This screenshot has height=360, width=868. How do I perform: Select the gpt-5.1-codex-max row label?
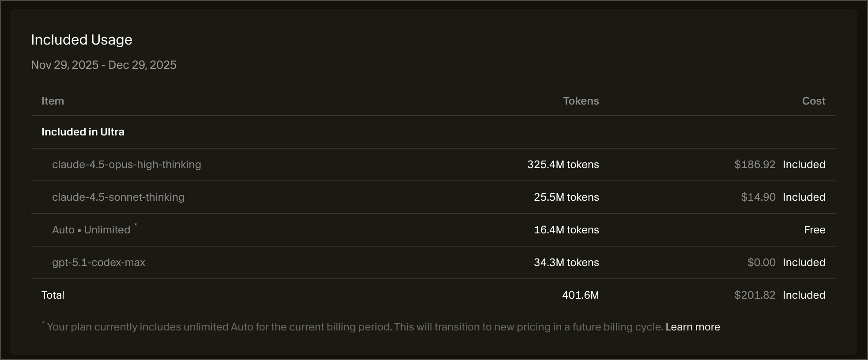(98, 262)
